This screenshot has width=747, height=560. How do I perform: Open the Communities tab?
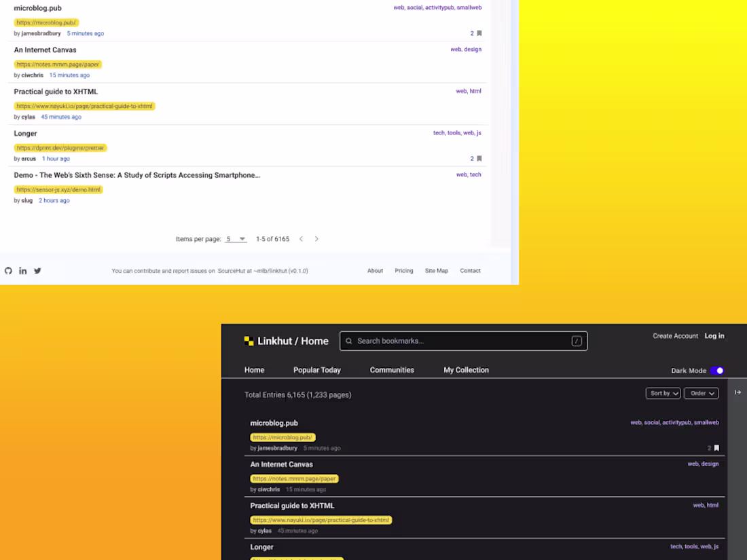(x=392, y=370)
